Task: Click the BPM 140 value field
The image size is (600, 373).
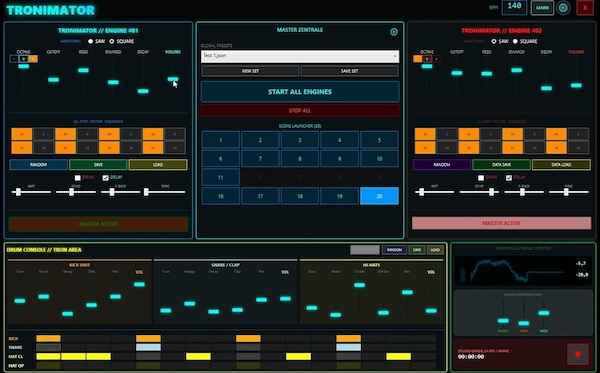Action: click(514, 7)
